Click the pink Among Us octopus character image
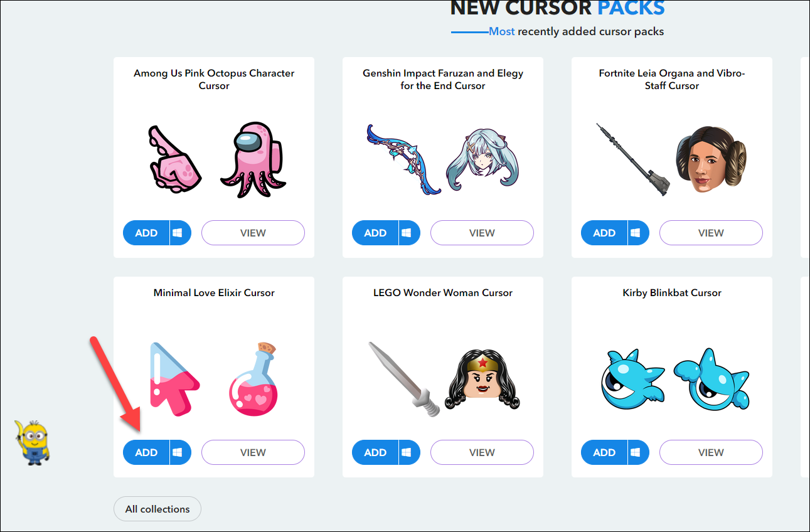The height and width of the screenshot is (532, 810). pos(253,160)
